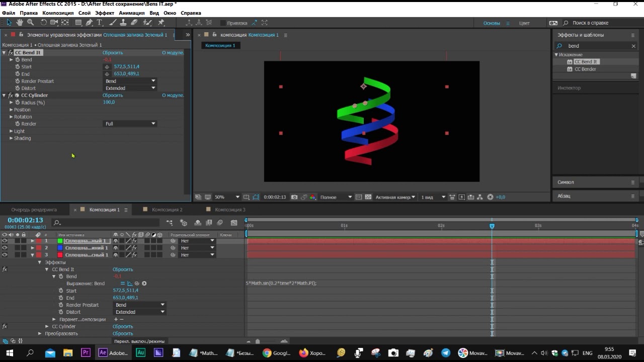The image size is (644, 362).
Task: Open Render Full dropdown of CC Cylinder
Action: point(130,124)
